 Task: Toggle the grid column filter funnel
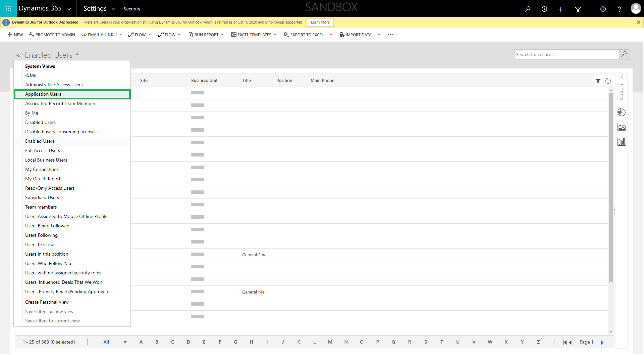tap(598, 81)
